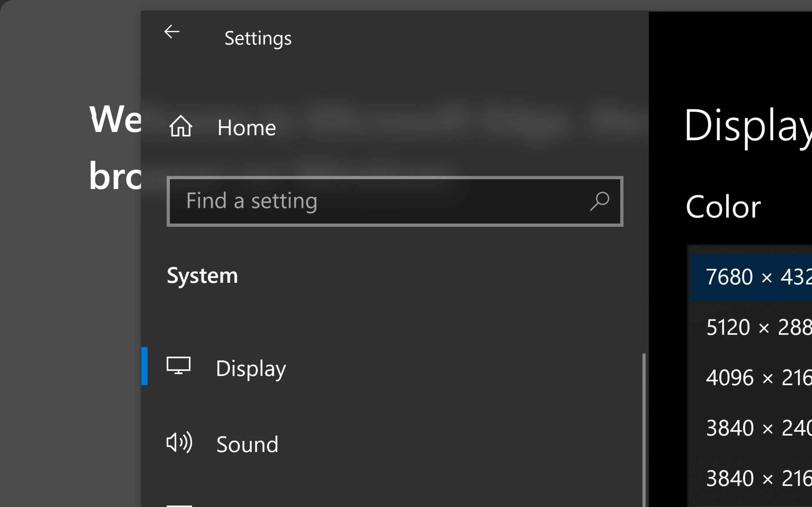Click the sidebar vertical scrollbar
812x507 pixels.
644,429
